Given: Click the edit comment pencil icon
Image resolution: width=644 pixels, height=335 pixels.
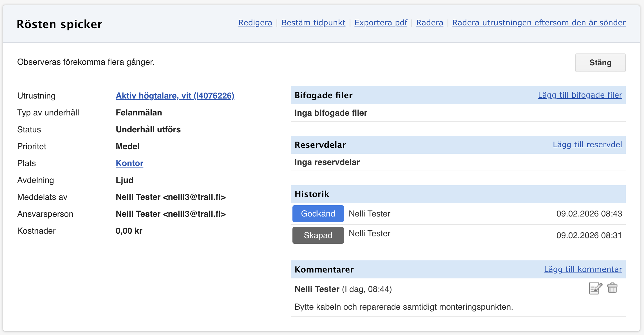Looking at the screenshot, I should tap(595, 288).
